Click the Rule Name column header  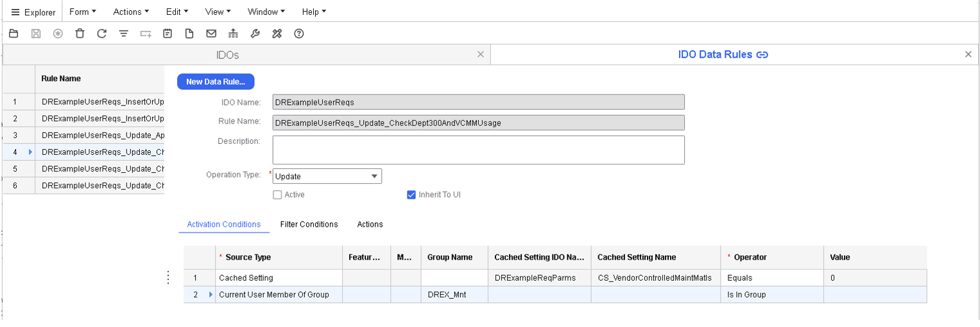pos(101,78)
